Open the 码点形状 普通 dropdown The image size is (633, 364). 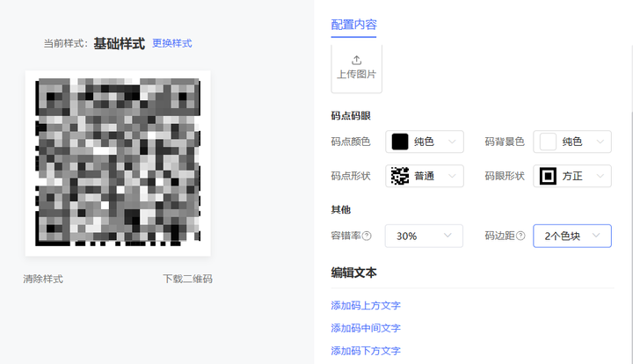click(x=425, y=176)
